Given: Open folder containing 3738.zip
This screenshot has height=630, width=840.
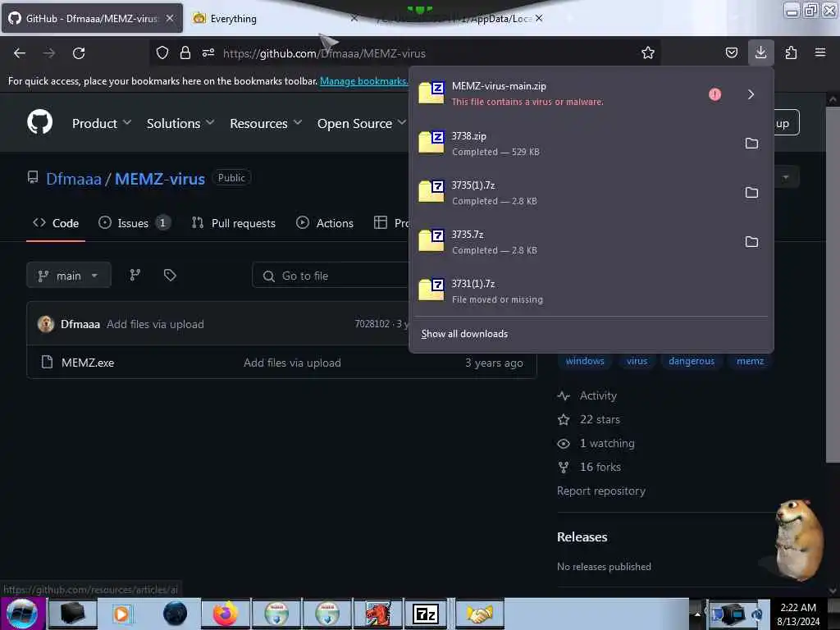Looking at the screenshot, I should [751, 143].
